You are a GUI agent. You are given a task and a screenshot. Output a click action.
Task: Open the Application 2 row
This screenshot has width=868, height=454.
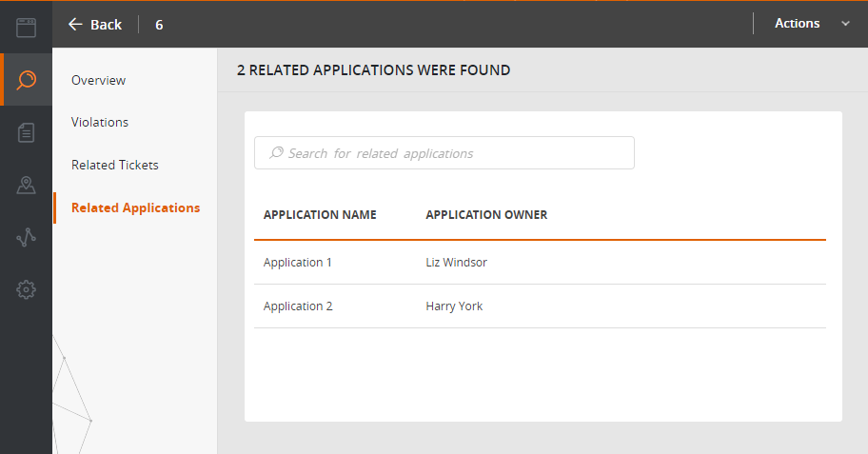(x=540, y=306)
